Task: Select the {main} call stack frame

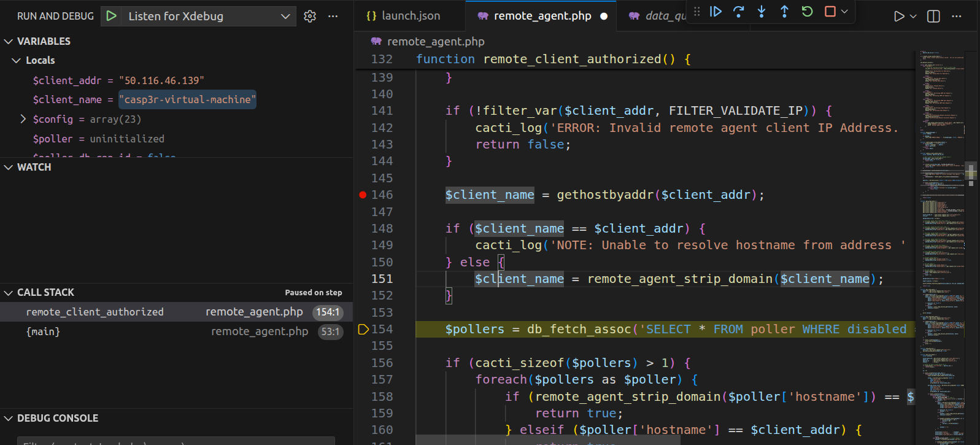Action: 43,331
